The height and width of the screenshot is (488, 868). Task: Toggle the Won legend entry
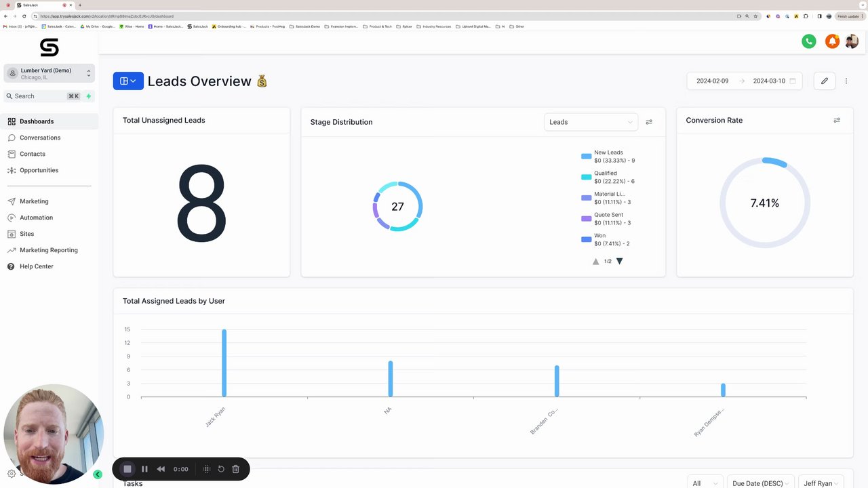(606, 239)
